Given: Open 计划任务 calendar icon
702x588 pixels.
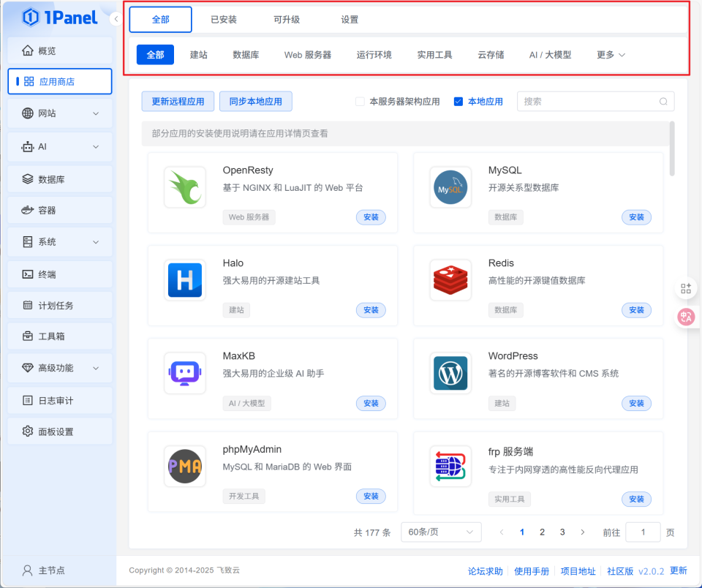Looking at the screenshot, I should coord(28,305).
